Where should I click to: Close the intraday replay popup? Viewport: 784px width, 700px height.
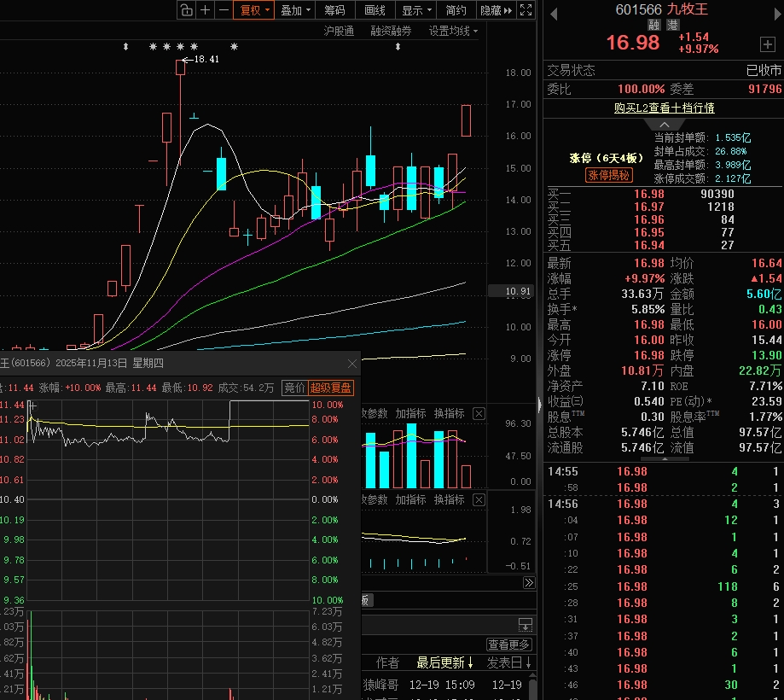[352, 364]
